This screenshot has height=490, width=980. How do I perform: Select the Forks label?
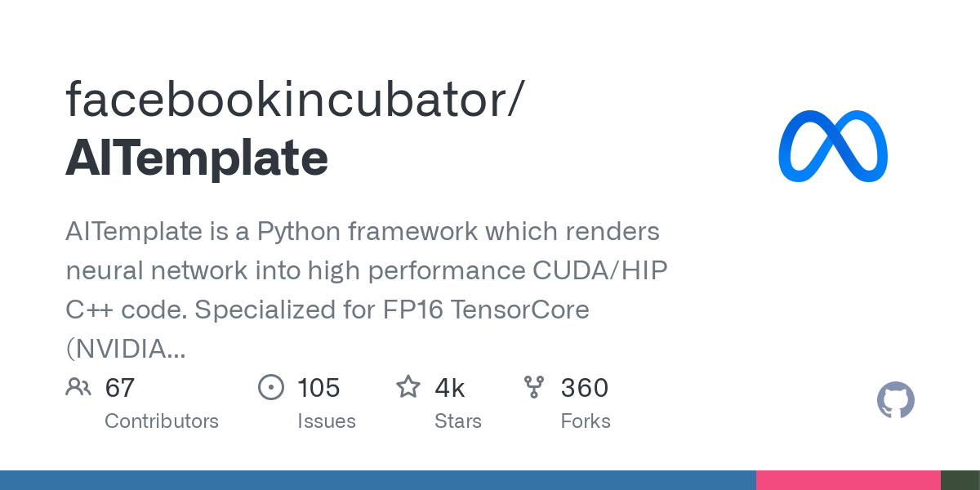pyautogui.click(x=586, y=421)
